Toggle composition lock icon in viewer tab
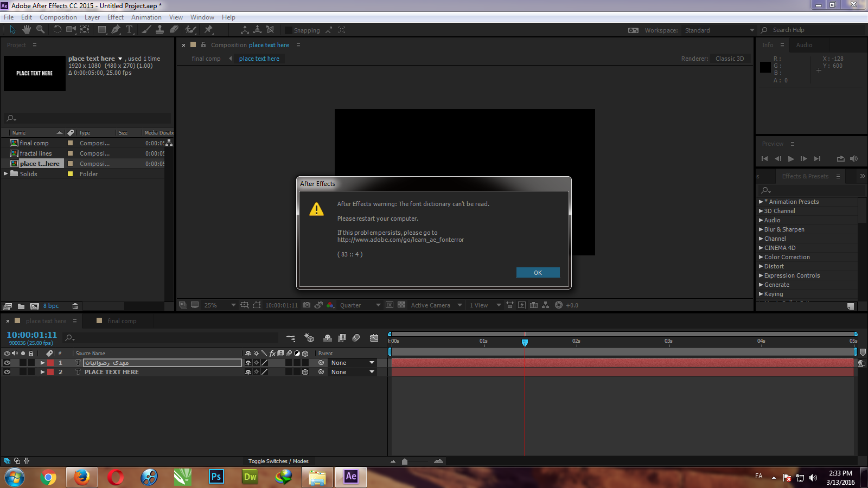Image resolution: width=868 pixels, height=488 pixels. pos(203,45)
